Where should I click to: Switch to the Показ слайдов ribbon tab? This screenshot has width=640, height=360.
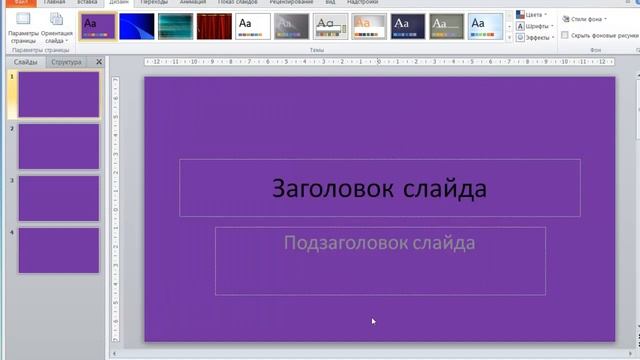238,2
